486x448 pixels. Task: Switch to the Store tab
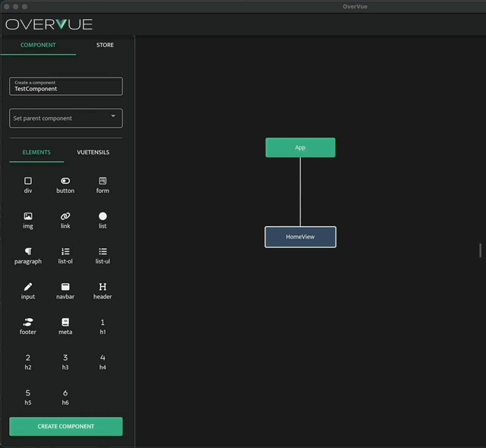tap(105, 46)
